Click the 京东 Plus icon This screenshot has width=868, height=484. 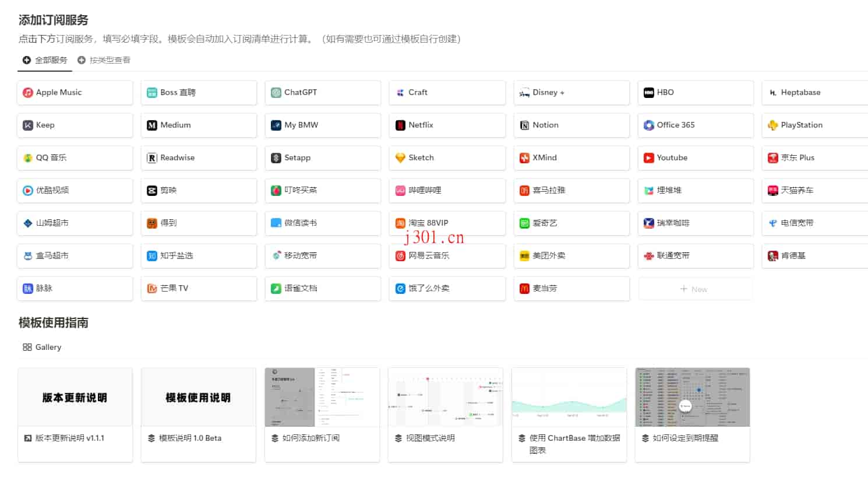pyautogui.click(x=772, y=158)
